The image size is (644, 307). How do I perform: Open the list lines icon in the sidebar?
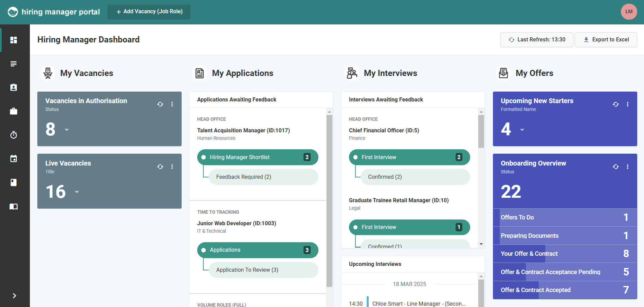coord(14,64)
